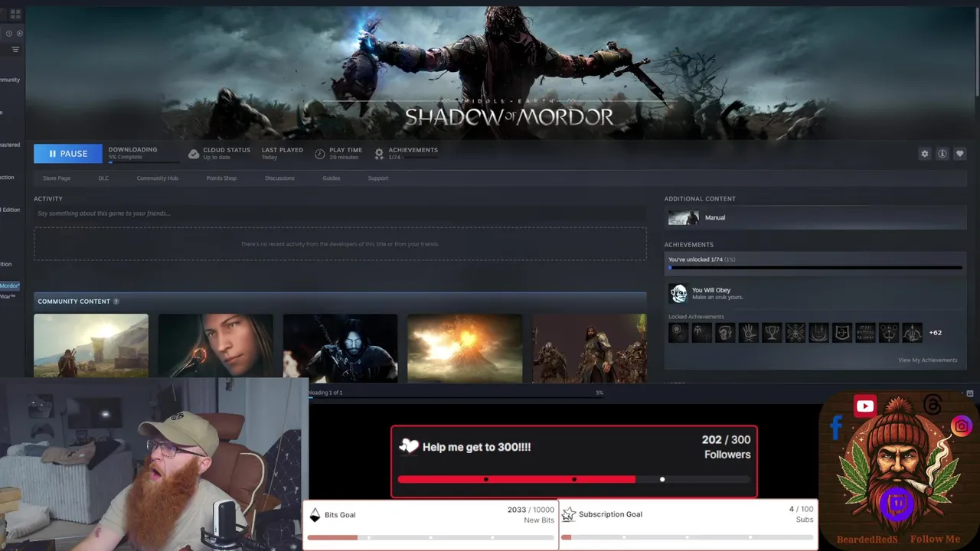Select the locked achievement shield icon

[x=841, y=333]
